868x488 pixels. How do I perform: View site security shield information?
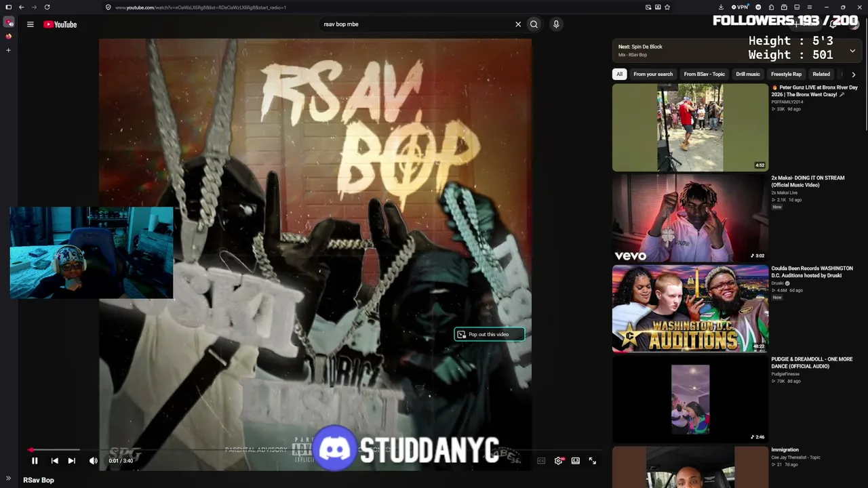pyautogui.click(x=108, y=7)
